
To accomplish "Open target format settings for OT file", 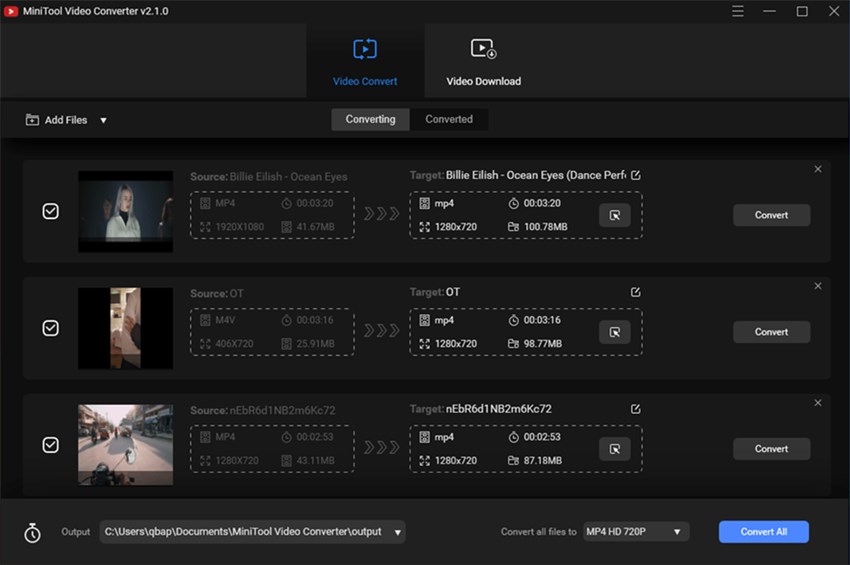I will tap(615, 332).
